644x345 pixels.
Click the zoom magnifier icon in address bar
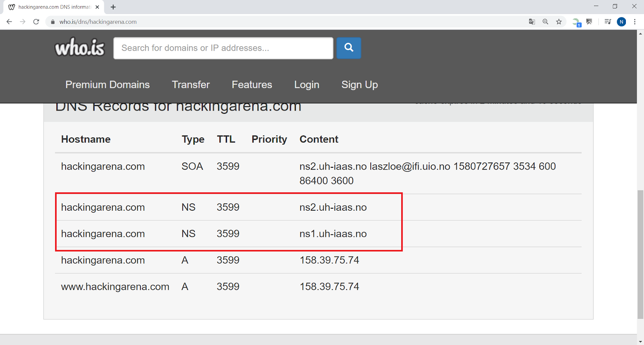pos(545,22)
